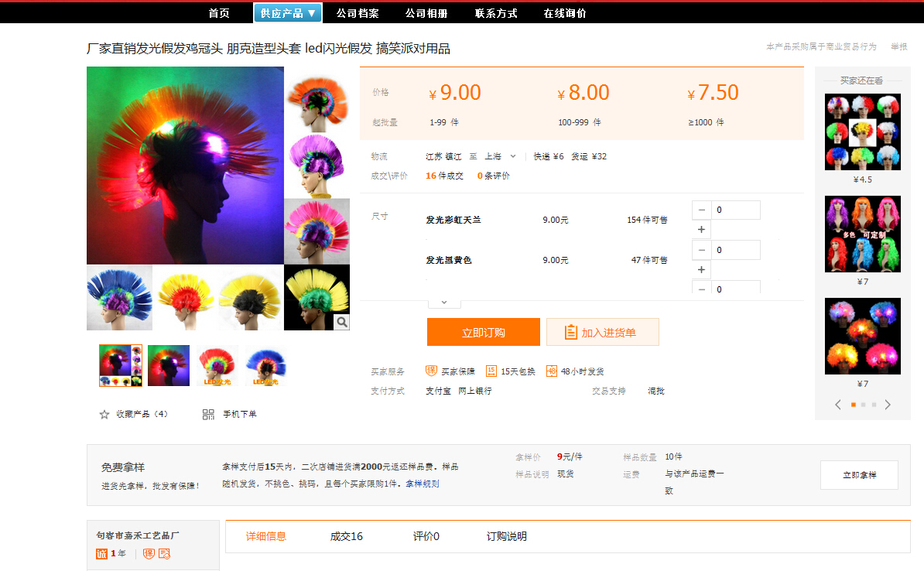924x571 pixels.
Task: Show previous items in 买家还在看 carousel
Action: coord(838,405)
